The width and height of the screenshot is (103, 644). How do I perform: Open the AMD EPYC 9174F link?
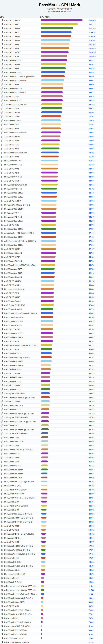point(12,257)
